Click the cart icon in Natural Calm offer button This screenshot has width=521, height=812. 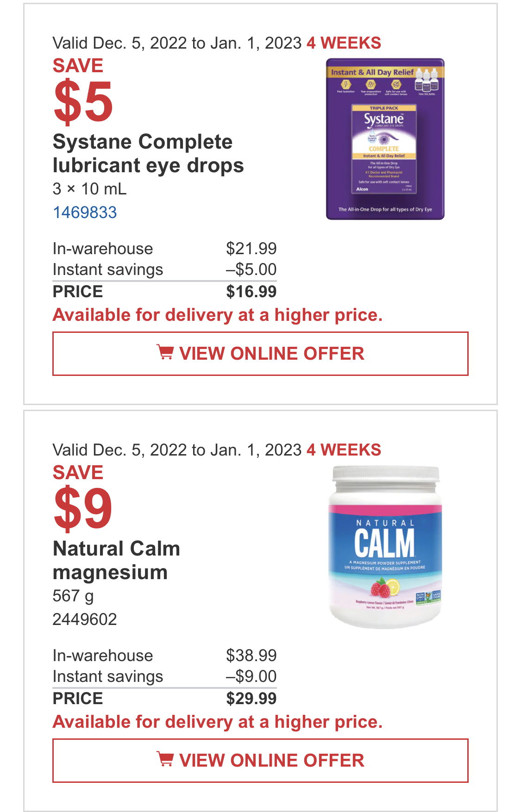(165, 759)
